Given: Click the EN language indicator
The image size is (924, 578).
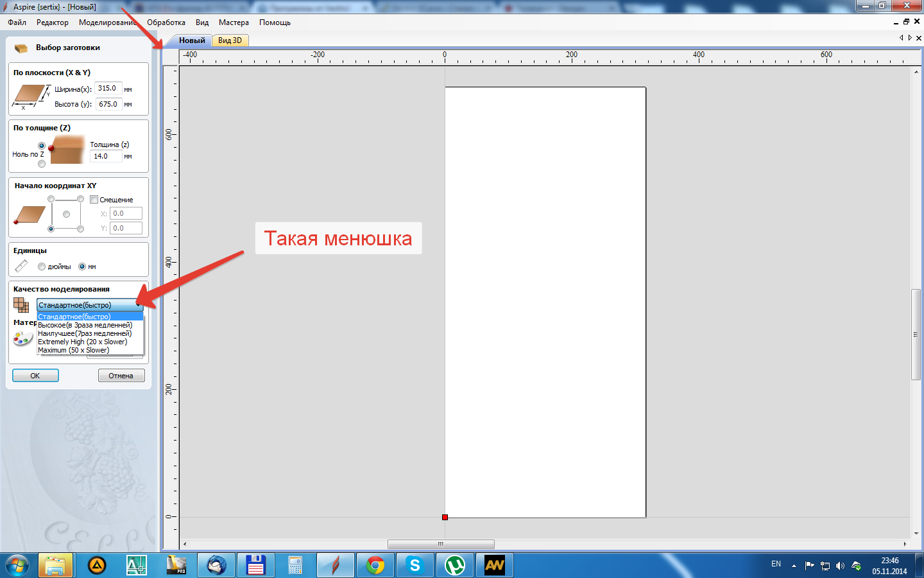Looking at the screenshot, I should 776,565.
